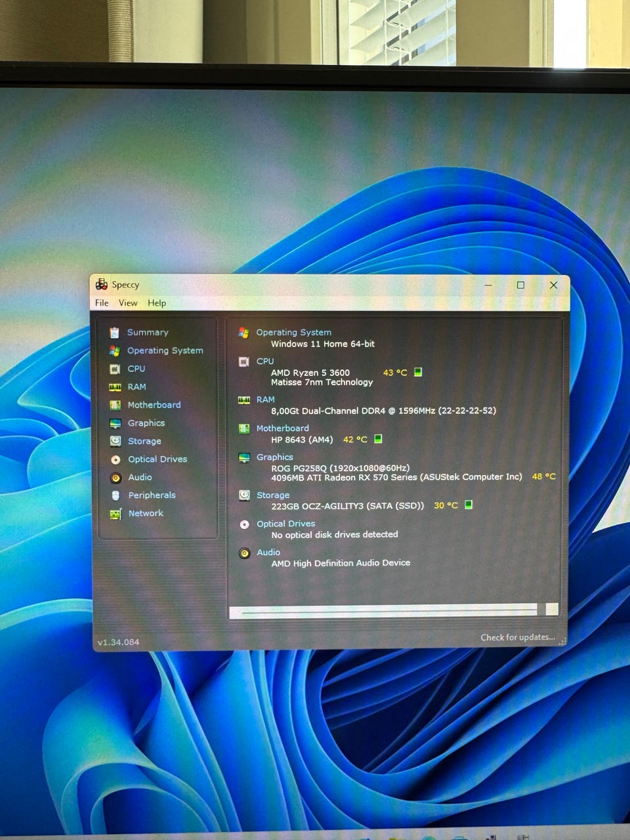Minimize the Speccy window
The height and width of the screenshot is (840, 630).
(x=488, y=285)
